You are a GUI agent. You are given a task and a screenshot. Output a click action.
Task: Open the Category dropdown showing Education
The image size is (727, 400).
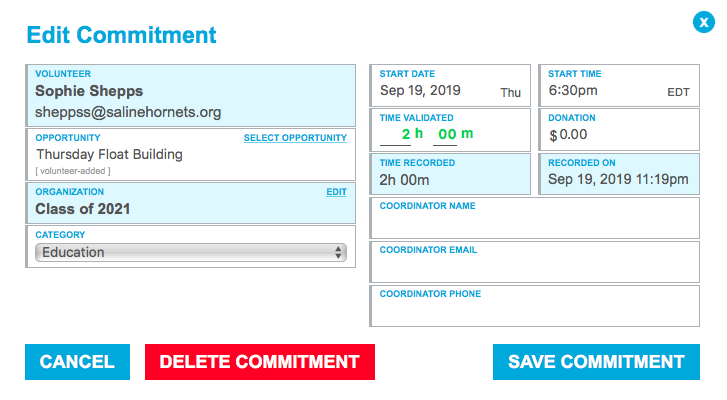pos(190,253)
